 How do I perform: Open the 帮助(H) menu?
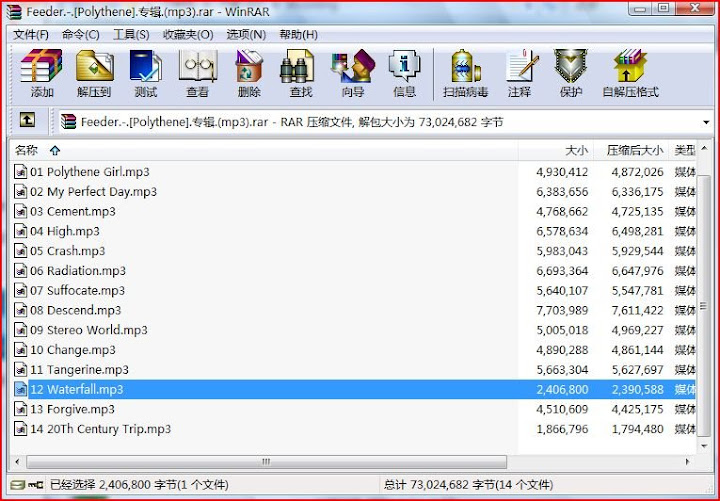click(x=298, y=35)
